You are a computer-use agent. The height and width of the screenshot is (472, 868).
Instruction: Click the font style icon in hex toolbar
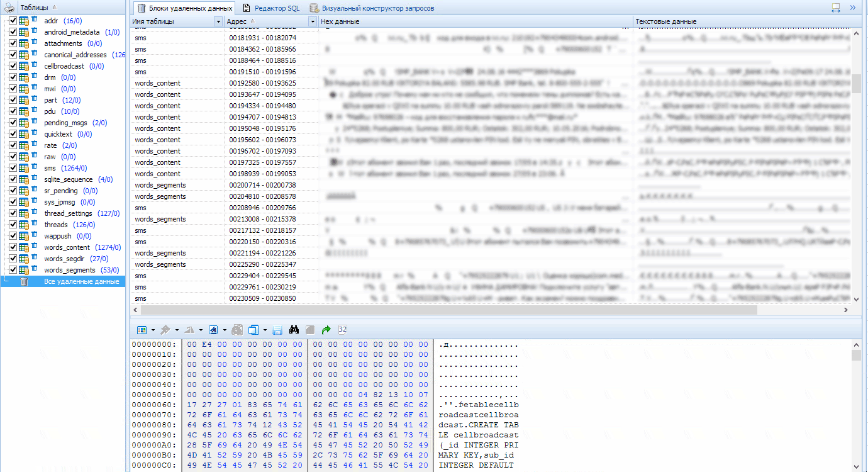213,330
